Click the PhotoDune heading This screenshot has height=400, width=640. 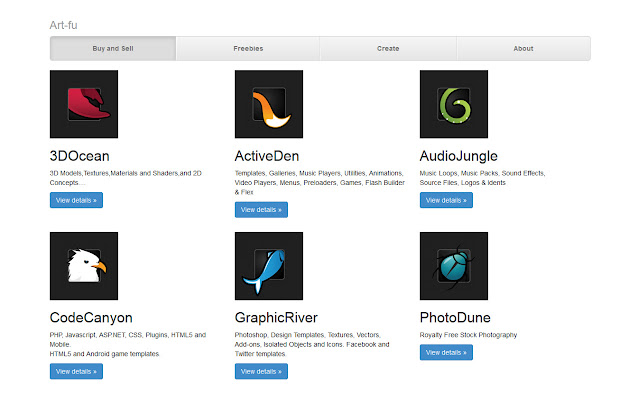[x=455, y=318]
